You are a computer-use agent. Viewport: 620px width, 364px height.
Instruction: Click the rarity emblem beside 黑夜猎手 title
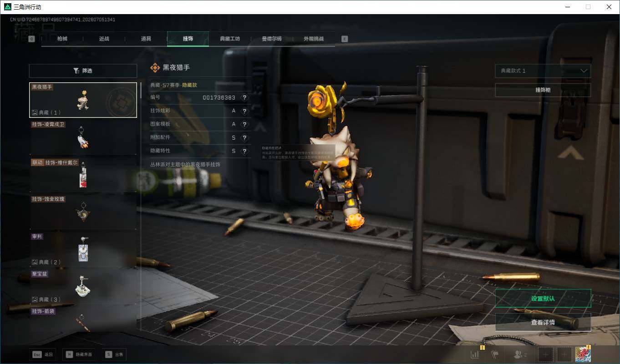click(155, 68)
